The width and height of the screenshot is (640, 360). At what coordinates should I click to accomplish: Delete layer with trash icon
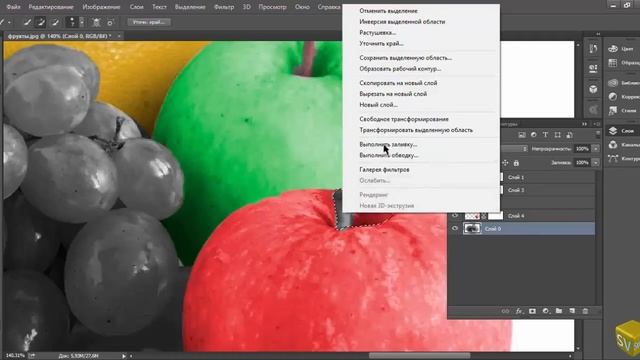click(585, 311)
